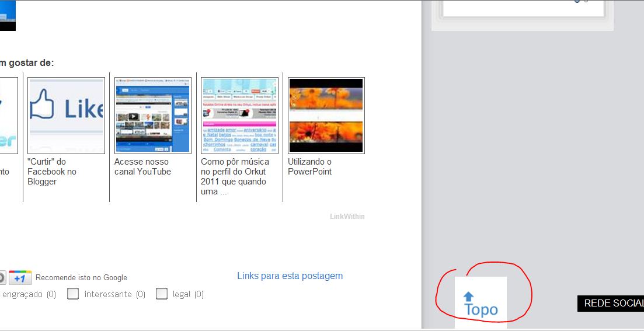Open the YouTube channel post thumbnail
The image size is (644, 331).
tap(153, 116)
